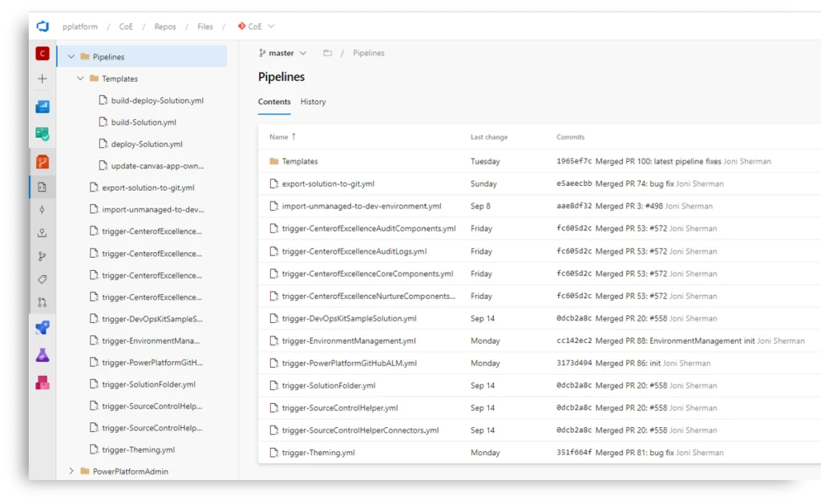
Task: Open the Artifacts icon at sidebar bottom
Action: (x=42, y=383)
